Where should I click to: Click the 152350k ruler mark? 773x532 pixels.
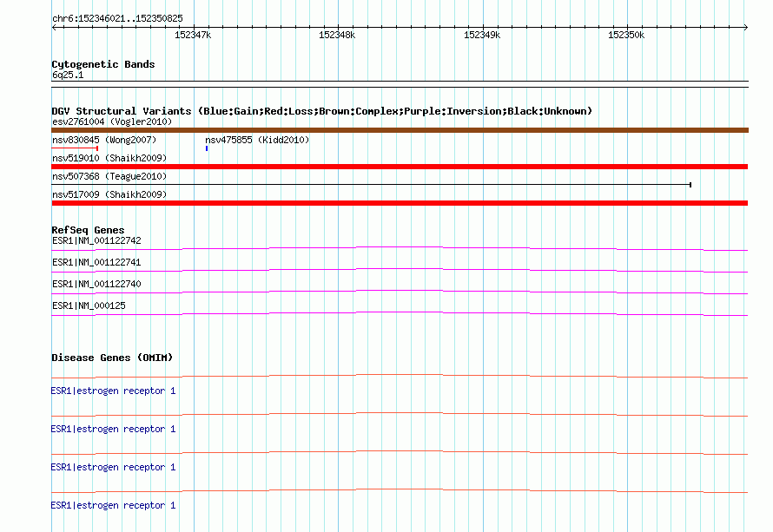coord(626,35)
